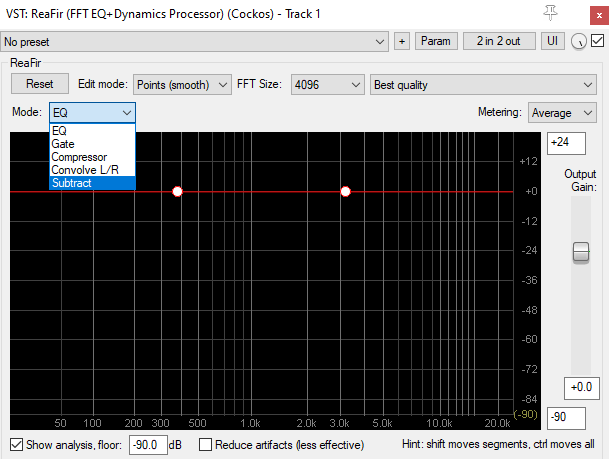Open the Param menu button
The width and height of the screenshot is (609, 459).
pyautogui.click(x=436, y=41)
